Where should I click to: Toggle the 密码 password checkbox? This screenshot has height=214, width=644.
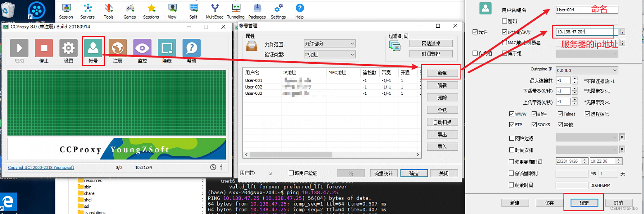click(x=504, y=21)
